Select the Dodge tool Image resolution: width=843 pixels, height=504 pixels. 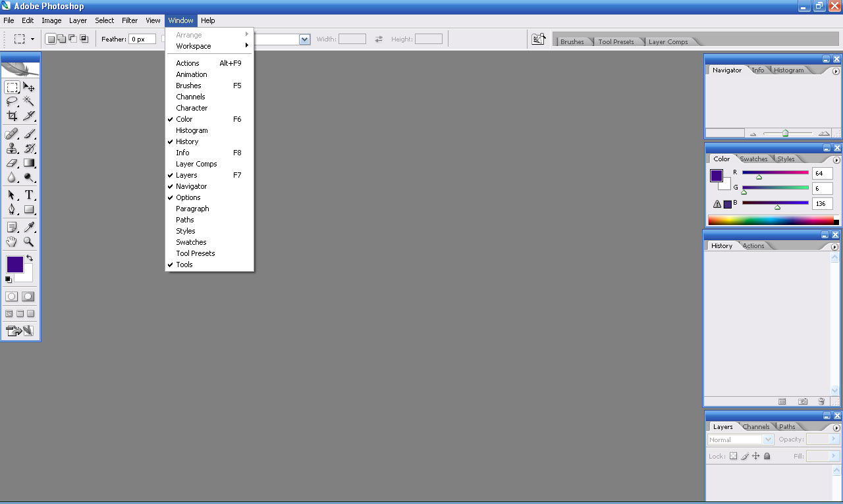coord(29,177)
